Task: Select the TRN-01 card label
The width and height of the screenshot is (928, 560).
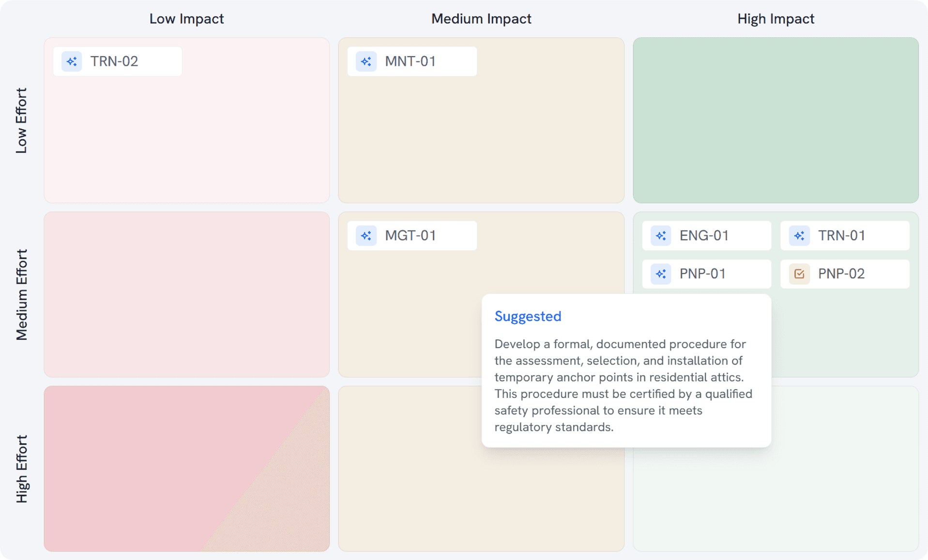Action: [842, 236]
